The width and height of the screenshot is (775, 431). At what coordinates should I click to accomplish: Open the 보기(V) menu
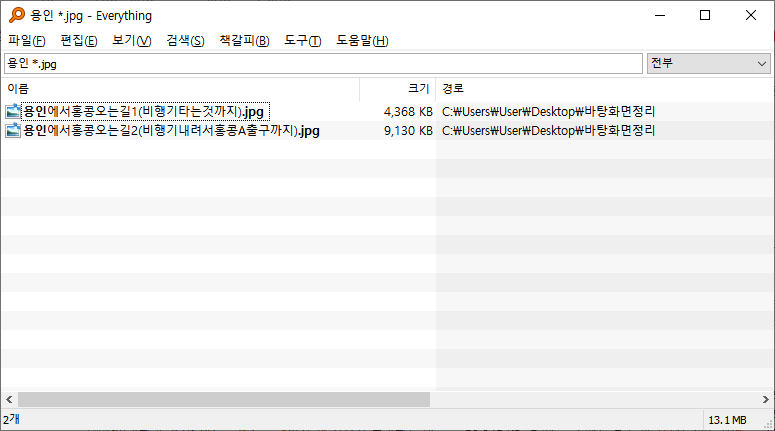(131, 41)
